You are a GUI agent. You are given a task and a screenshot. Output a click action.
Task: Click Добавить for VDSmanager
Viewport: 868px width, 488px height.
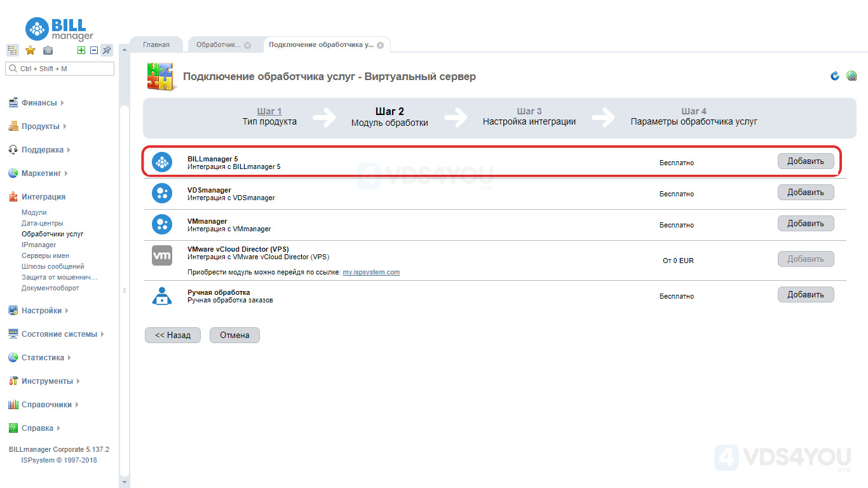(x=806, y=192)
